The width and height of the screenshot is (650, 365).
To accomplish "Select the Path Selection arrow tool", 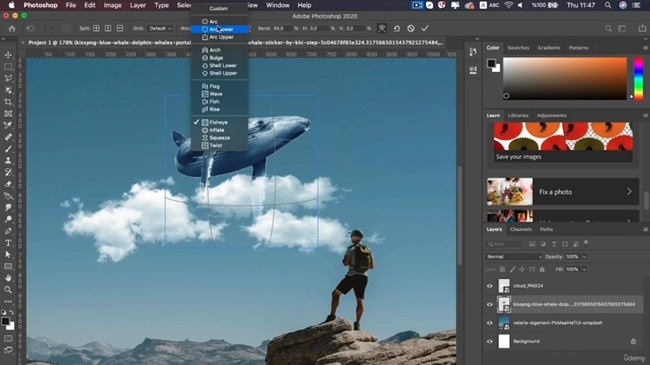I will pos(8,254).
